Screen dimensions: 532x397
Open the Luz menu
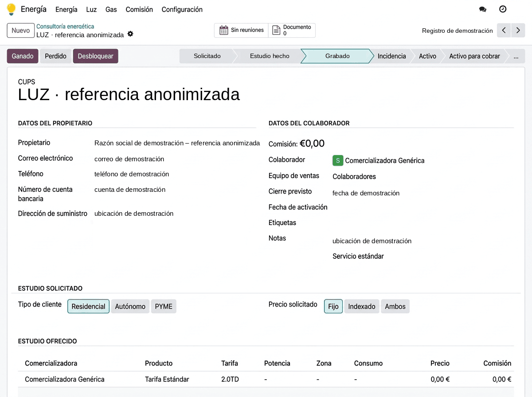tap(91, 9)
